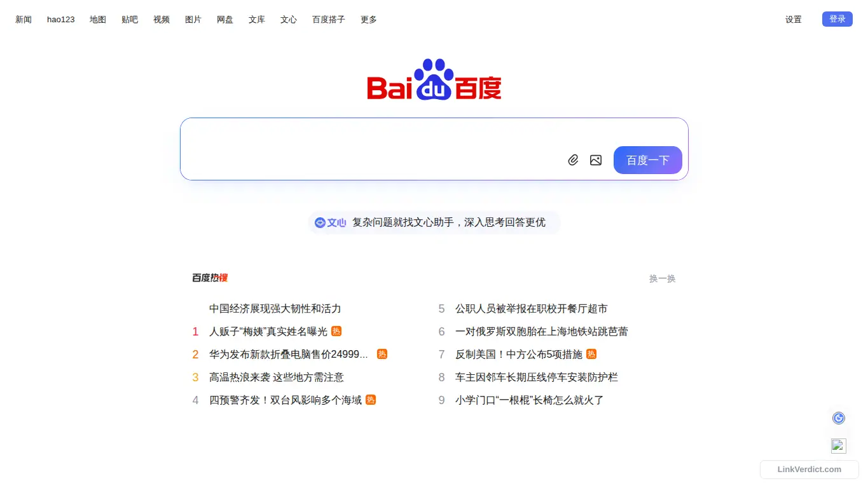Open 四预警齐发 双台风 hot search
The width and height of the screenshot is (868, 488).
(x=286, y=400)
